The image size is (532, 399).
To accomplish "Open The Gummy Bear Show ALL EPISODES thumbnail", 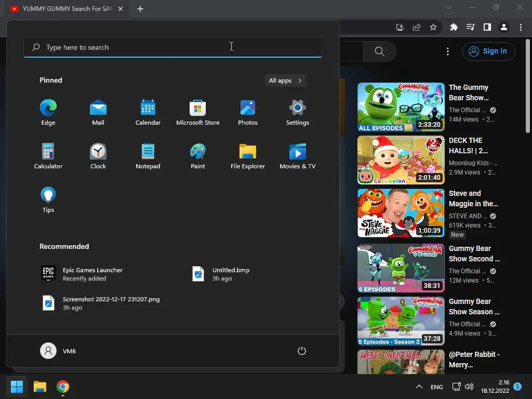I will (x=401, y=107).
